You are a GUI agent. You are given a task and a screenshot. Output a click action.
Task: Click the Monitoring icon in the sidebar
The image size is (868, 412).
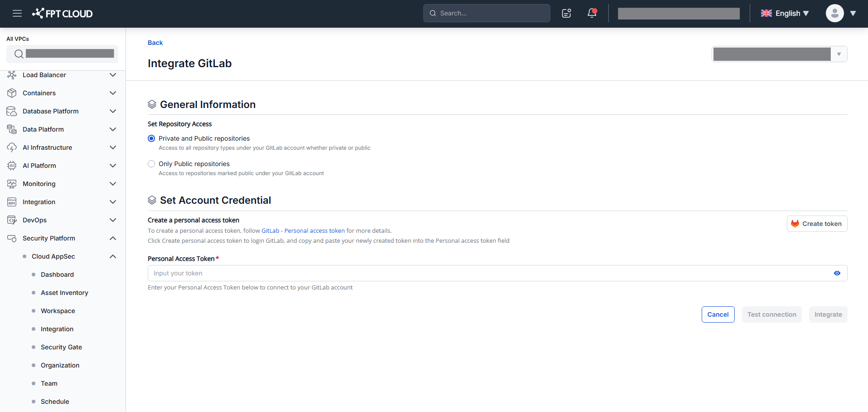(12, 184)
